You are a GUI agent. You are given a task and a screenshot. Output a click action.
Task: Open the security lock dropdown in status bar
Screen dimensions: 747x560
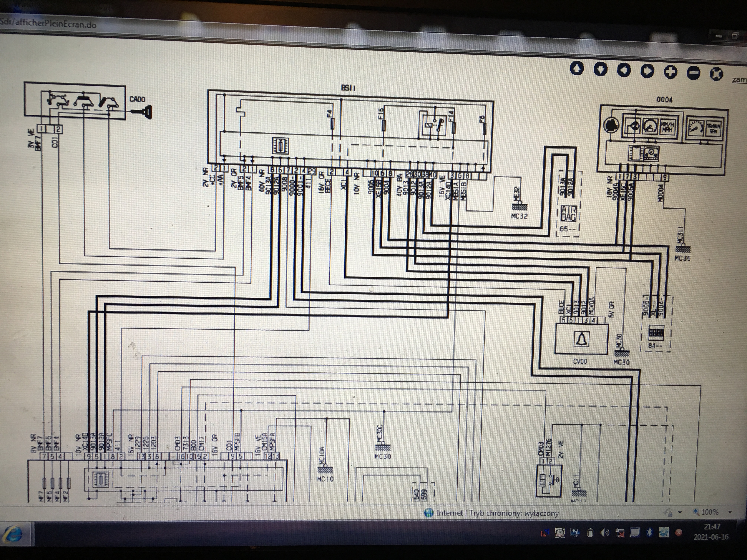[680, 512]
